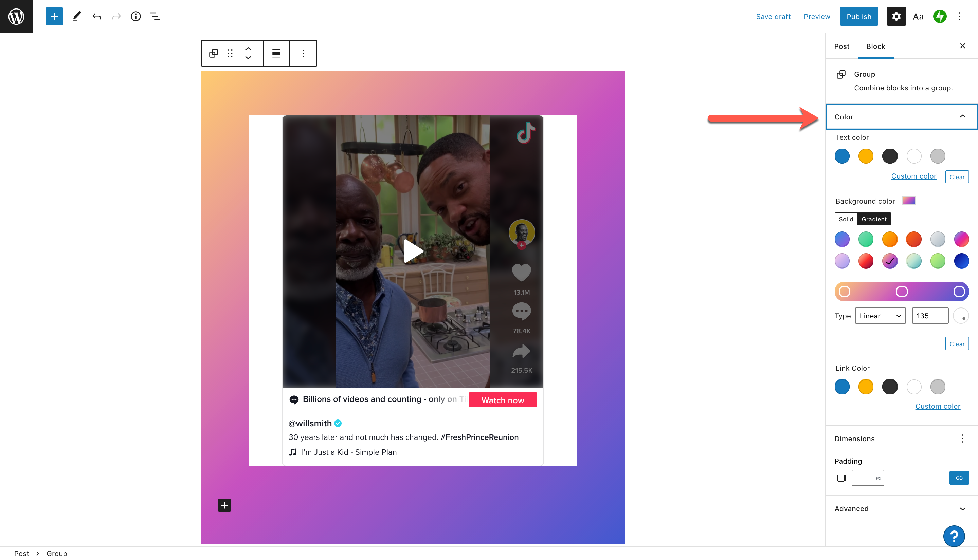Click the Publish button
Screen dimensions: 978x560
point(858,16)
